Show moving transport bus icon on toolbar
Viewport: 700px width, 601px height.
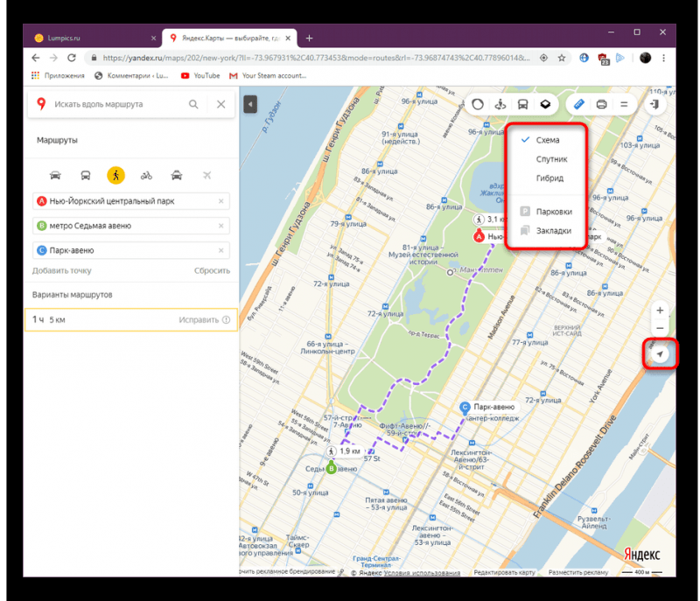[x=522, y=104]
